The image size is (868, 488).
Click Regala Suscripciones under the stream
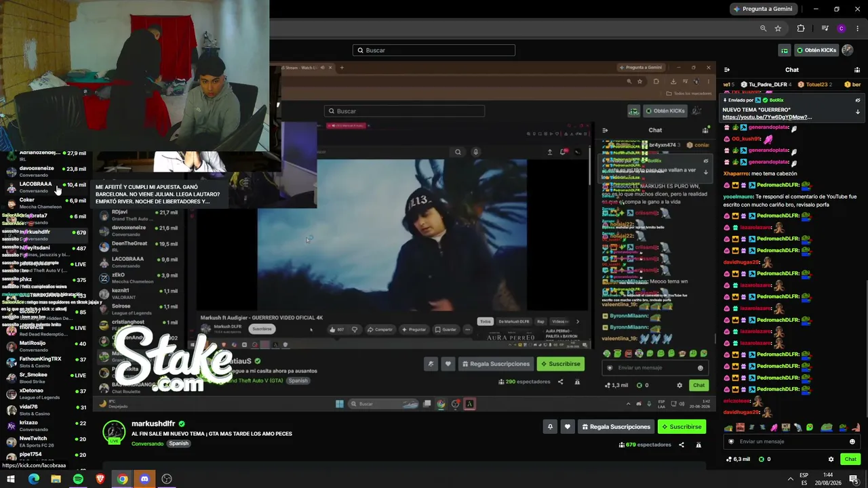(x=616, y=426)
